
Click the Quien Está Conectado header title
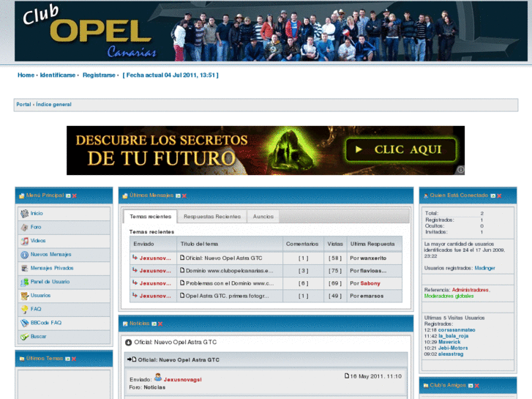click(459, 195)
